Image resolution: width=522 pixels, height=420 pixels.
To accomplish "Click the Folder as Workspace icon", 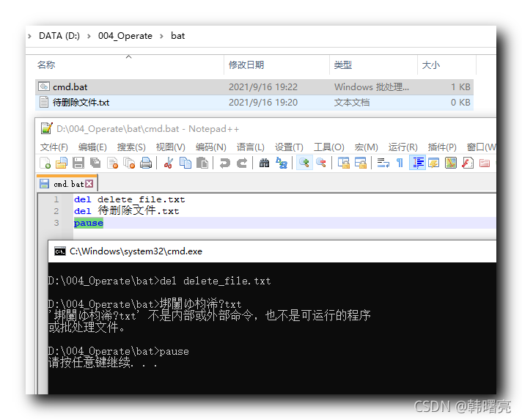I will (x=485, y=163).
